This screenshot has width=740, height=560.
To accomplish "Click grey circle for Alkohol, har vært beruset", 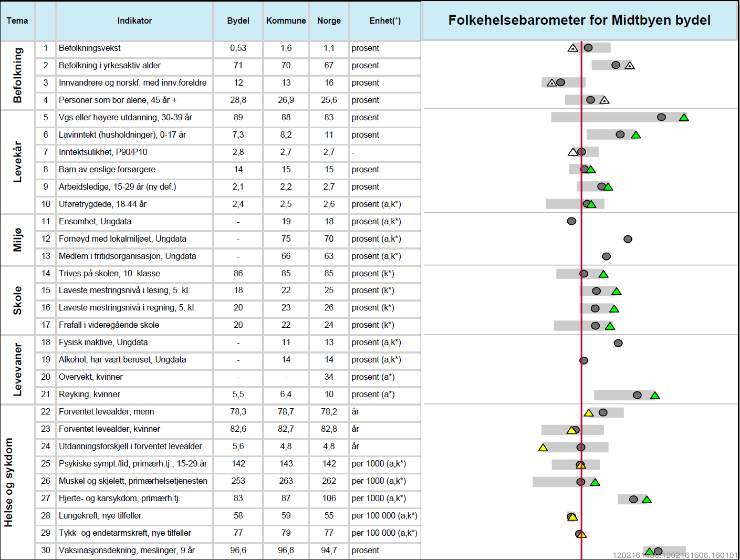I will coord(583,360).
